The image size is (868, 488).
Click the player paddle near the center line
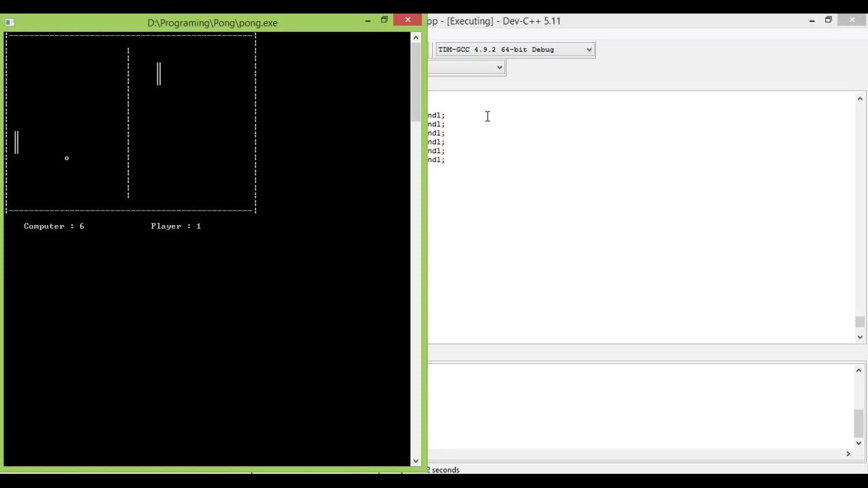pyautogui.click(x=159, y=74)
